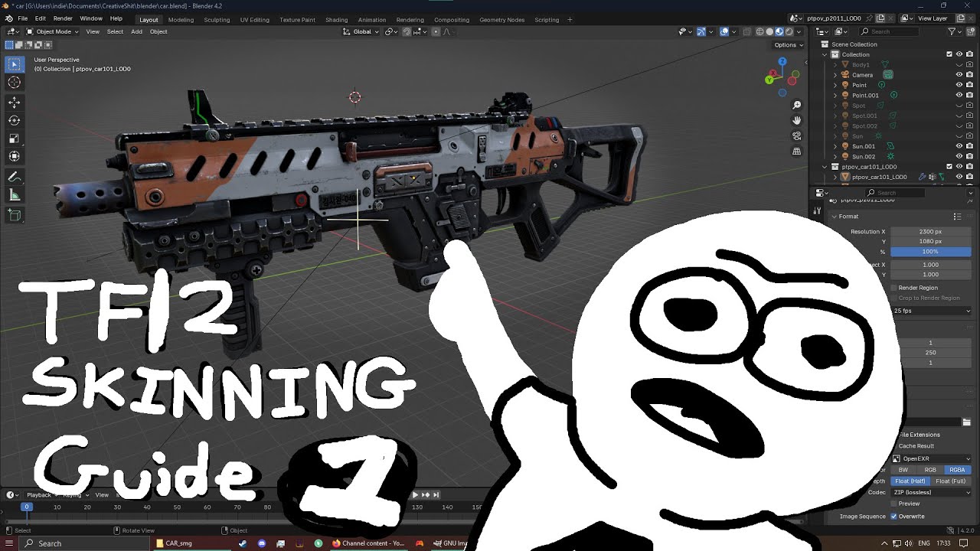Open the Object Mode dropdown
This screenshot has height=551, width=980.
tap(51, 31)
